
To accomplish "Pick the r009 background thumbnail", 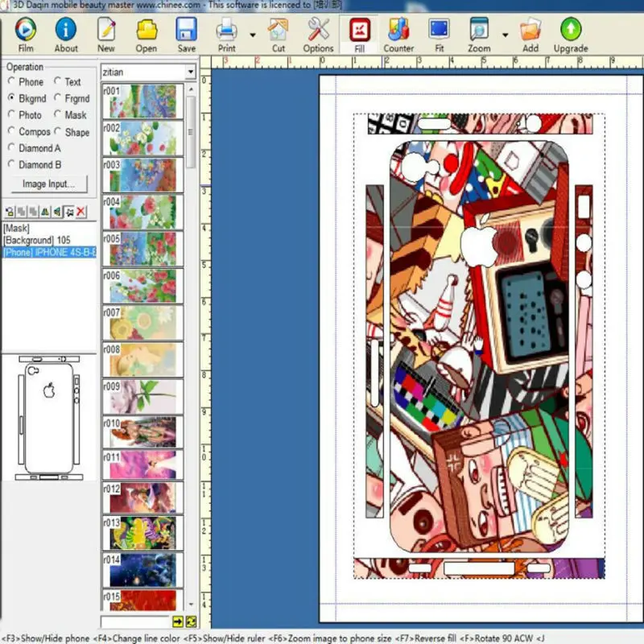I will coord(142,397).
